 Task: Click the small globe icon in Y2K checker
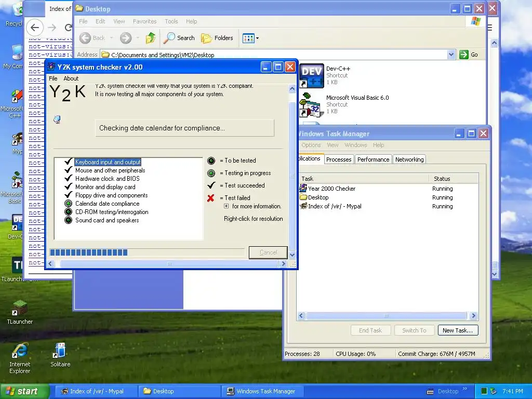(57, 119)
